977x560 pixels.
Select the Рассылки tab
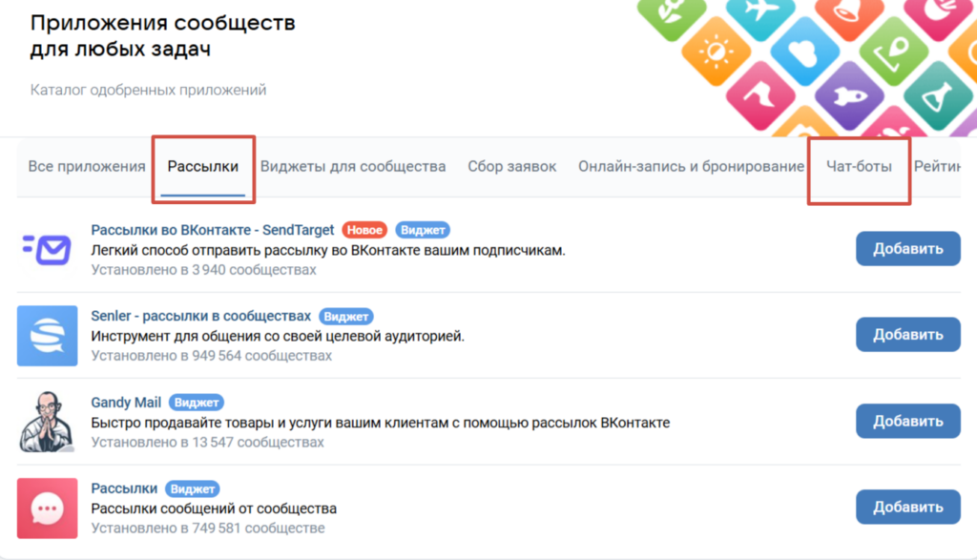(x=203, y=166)
